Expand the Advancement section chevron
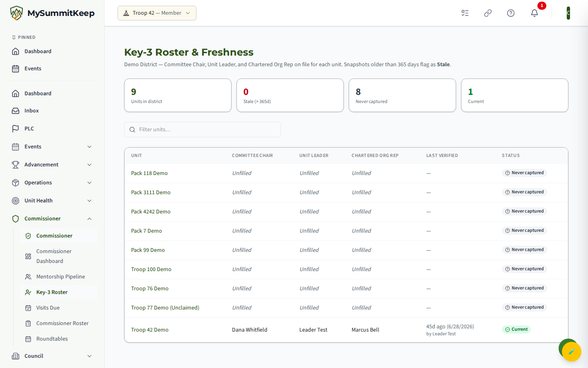The width and height of the screenshot is (588, 368). coord(89,165)
